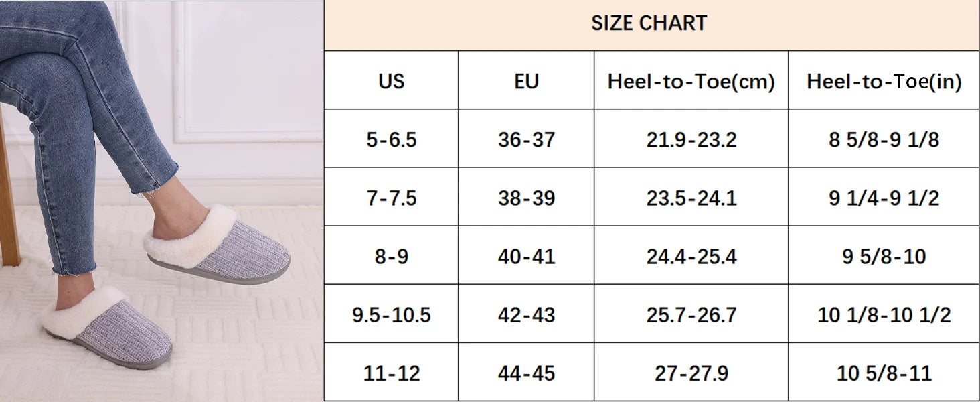Click the SIZE CHART title header
The image size is (980, 402).
pyautogui.click(x=649, y=24)
